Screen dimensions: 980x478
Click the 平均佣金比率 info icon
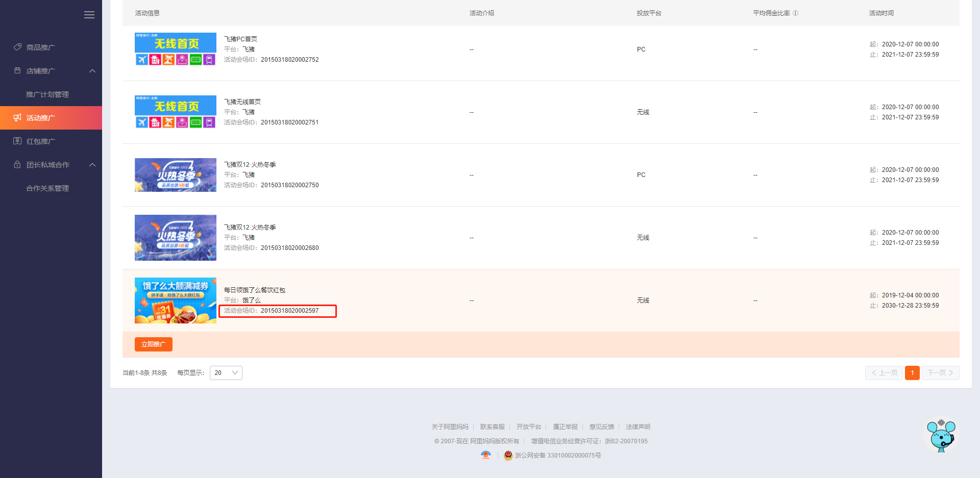tap(795, 13)
